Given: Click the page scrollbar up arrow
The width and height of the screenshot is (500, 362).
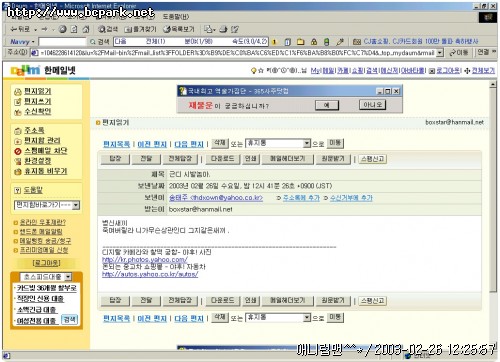Looking at the screenshot, I should pyautogui.click(x=493, y=85).
